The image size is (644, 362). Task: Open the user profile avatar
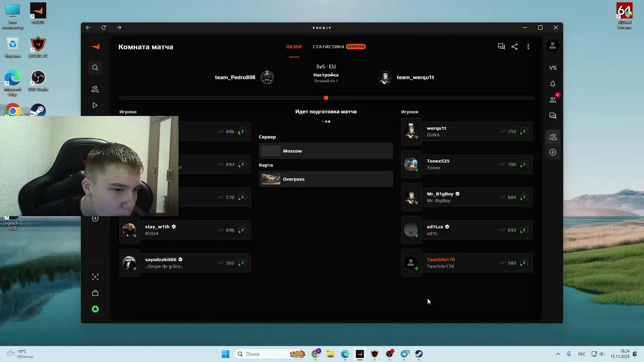point(552,46)
